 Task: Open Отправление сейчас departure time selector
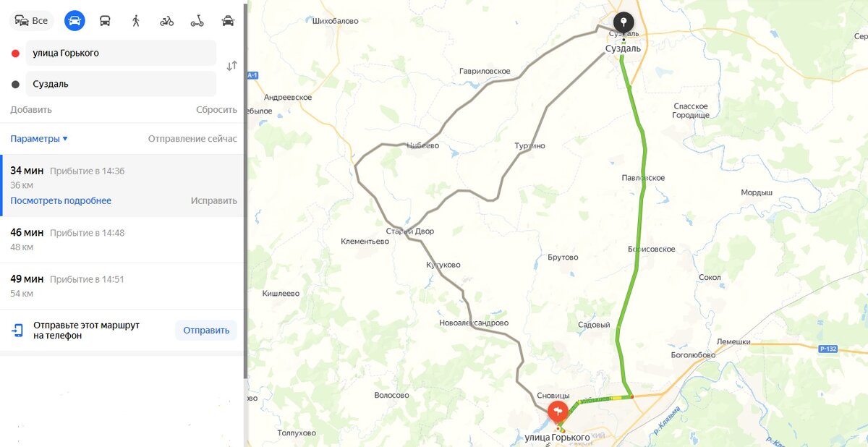[x=192, y=139]
